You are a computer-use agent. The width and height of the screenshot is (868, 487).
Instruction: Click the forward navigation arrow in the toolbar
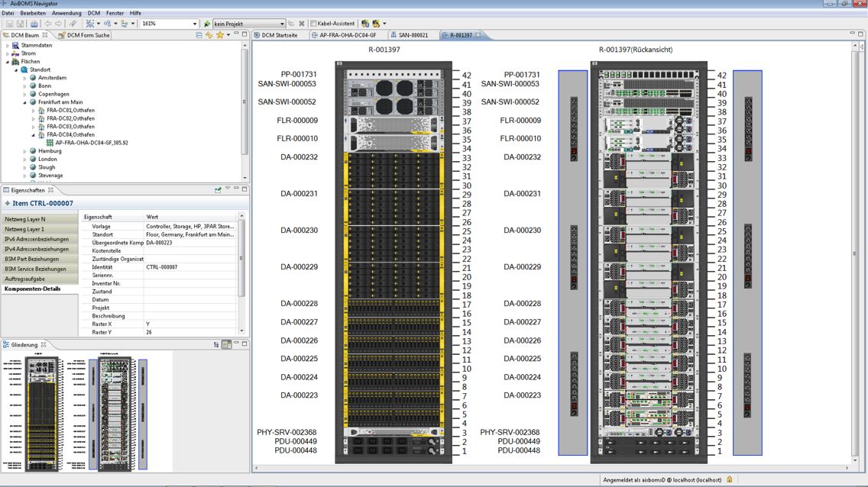pyautogui.click(x=59, y=24)
